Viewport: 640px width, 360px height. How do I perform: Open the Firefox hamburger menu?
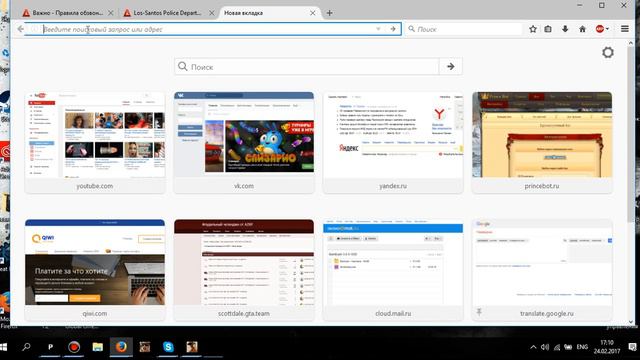624,29
